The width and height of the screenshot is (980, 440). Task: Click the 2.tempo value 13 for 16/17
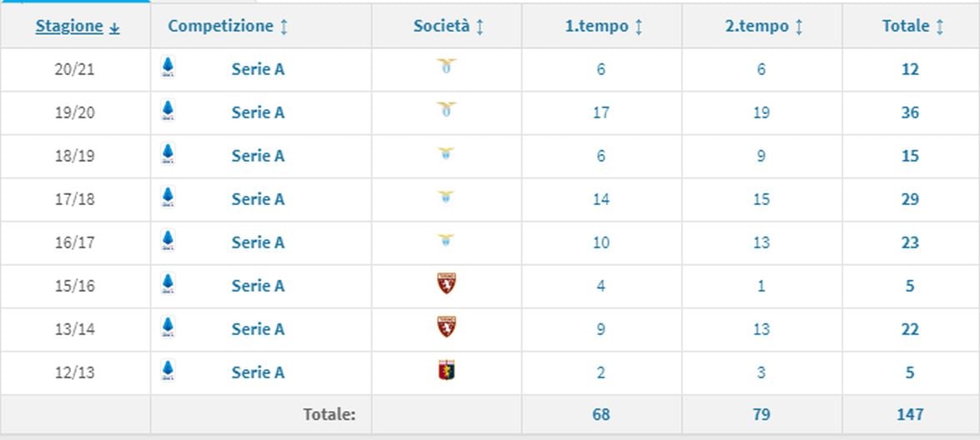click(761, 242)
